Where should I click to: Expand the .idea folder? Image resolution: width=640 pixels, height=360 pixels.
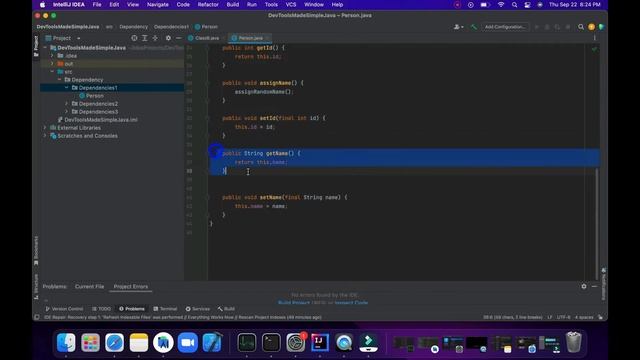tap(52, 56)
